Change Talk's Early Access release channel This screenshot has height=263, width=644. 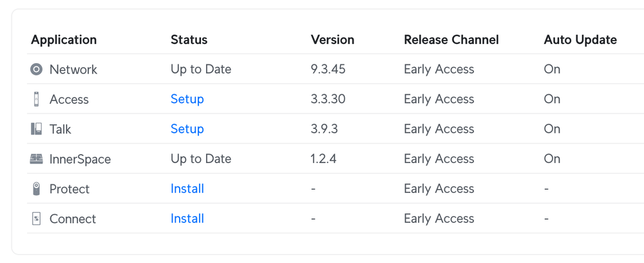439,129
